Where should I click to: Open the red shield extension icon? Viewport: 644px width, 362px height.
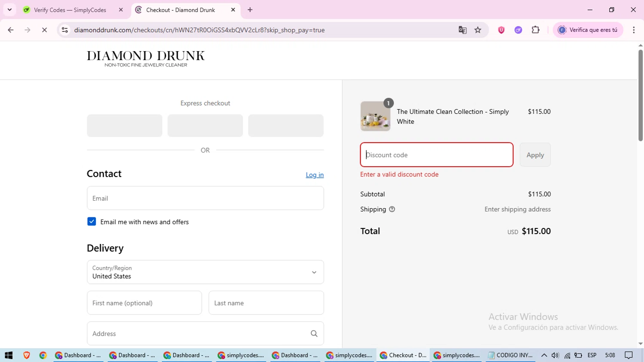(501, 30)
